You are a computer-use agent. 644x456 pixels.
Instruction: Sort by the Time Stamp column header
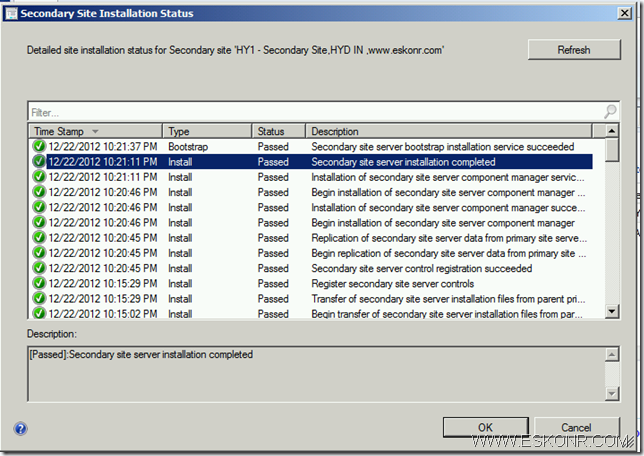tap(95, 131)
